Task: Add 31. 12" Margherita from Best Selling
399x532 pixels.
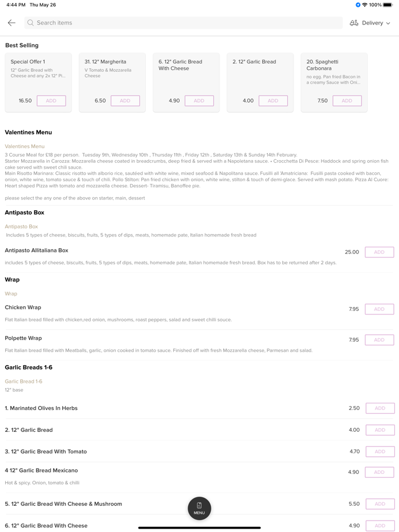Action: (x=125, y=101)
